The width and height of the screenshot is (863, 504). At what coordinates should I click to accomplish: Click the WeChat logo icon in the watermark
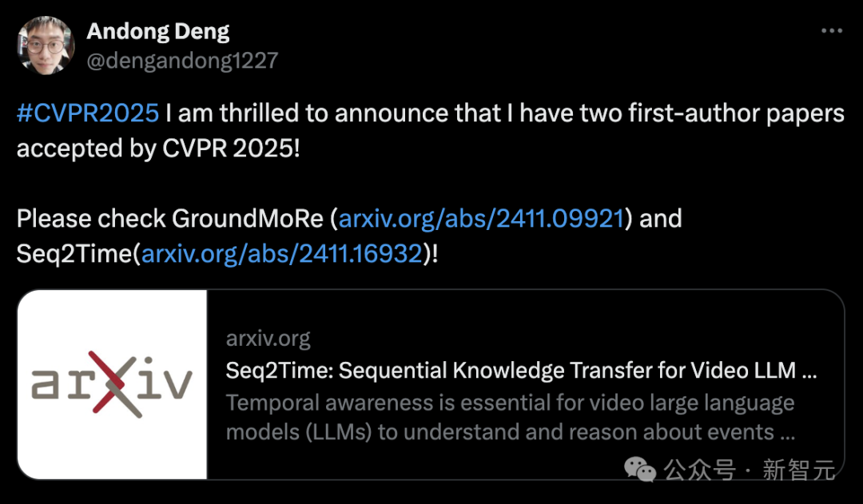coord(639,470)
